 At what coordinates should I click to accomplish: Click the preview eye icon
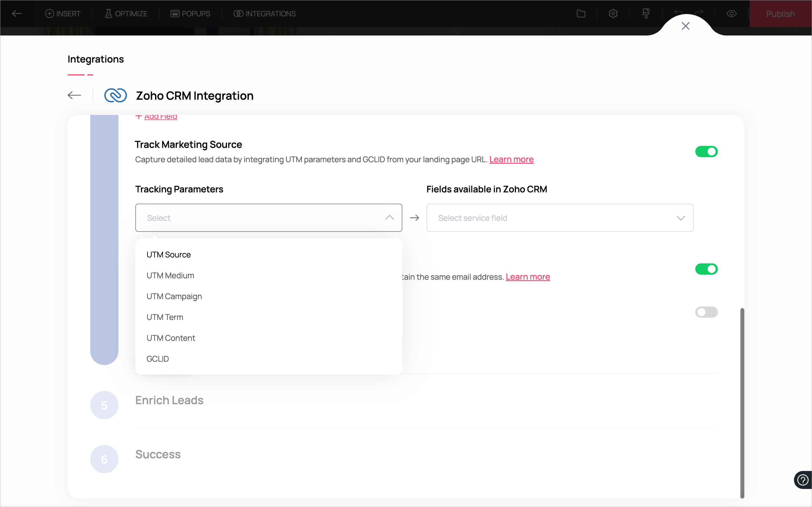pos(731,14)
